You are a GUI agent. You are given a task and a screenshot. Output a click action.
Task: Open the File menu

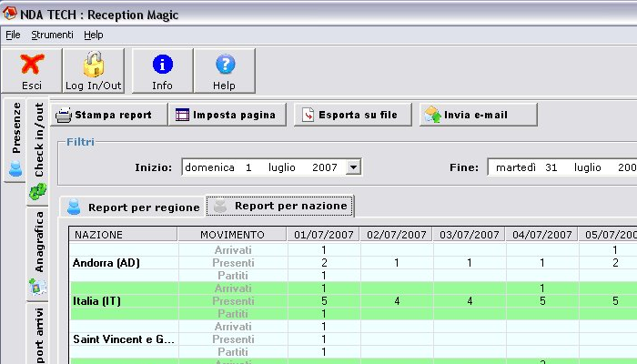pos(13,35)
